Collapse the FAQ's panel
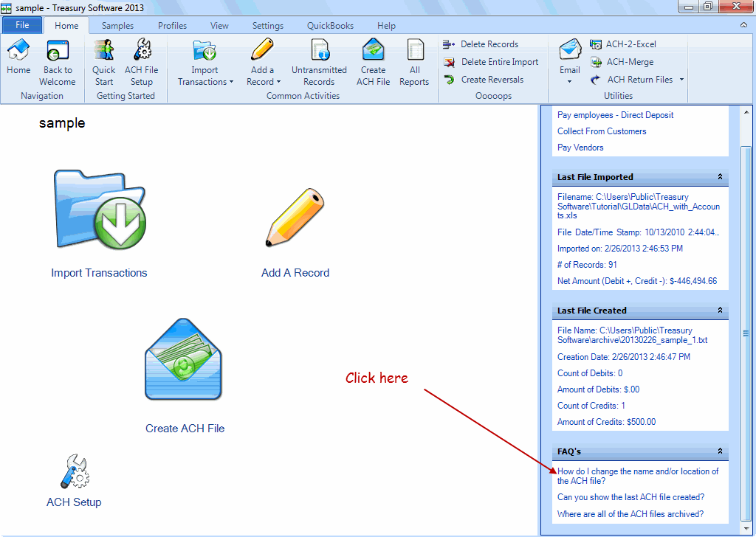The image size is (756, 537). pyautogui.click(x=720, y=451)
